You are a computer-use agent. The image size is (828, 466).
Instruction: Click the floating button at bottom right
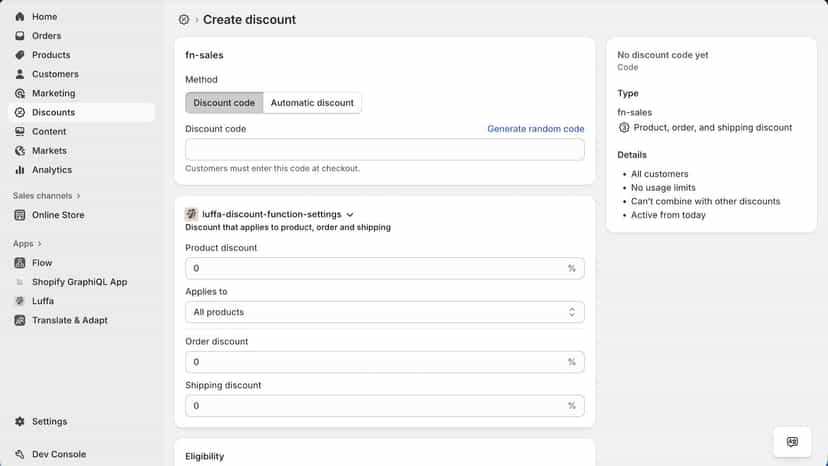pos(792,442)
